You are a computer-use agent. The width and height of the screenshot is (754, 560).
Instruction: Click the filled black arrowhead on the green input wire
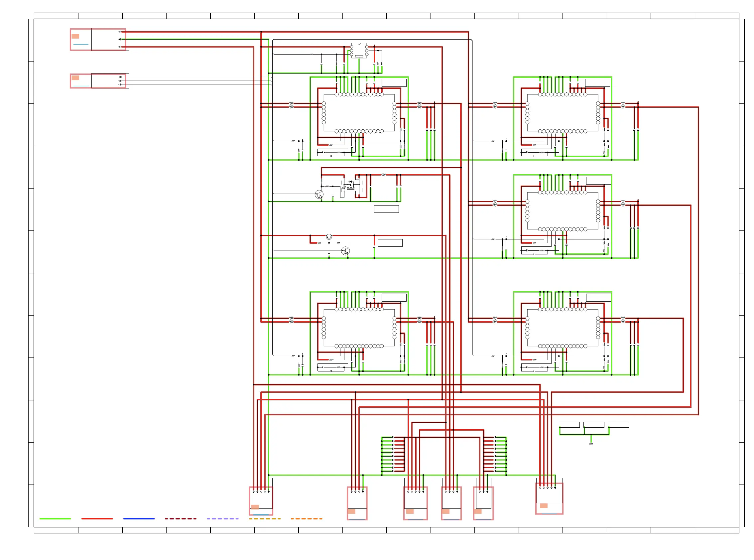click(120, 39)
